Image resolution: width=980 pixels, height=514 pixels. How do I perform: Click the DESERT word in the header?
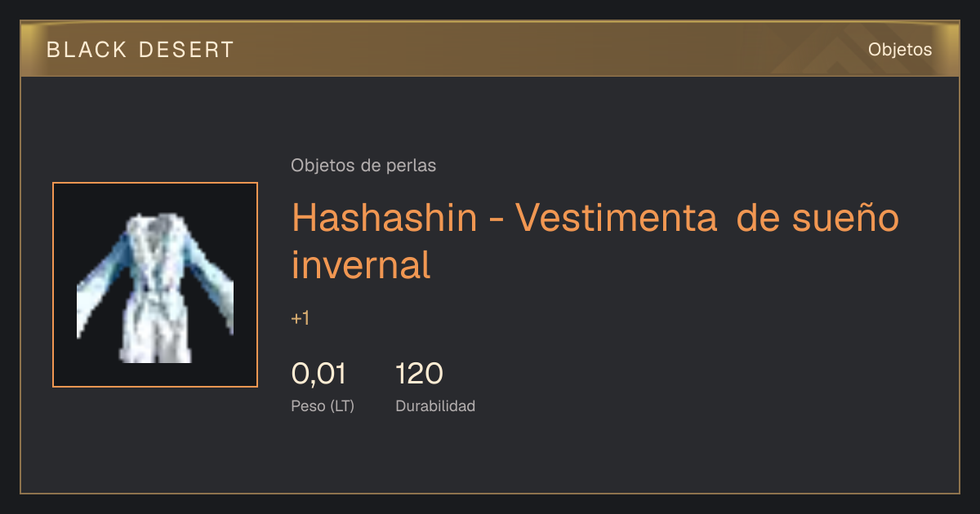click(185, 50)
